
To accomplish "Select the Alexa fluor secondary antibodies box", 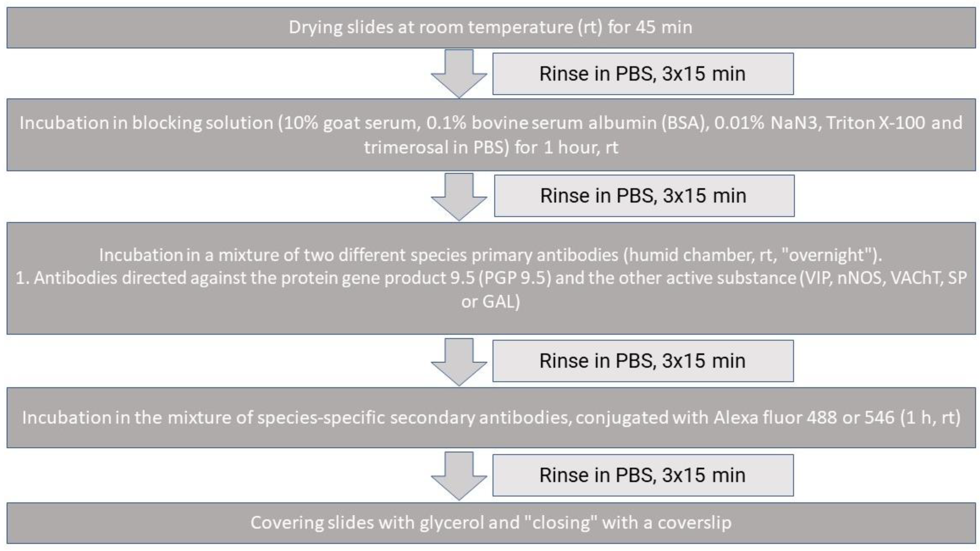I will (491, 418).
